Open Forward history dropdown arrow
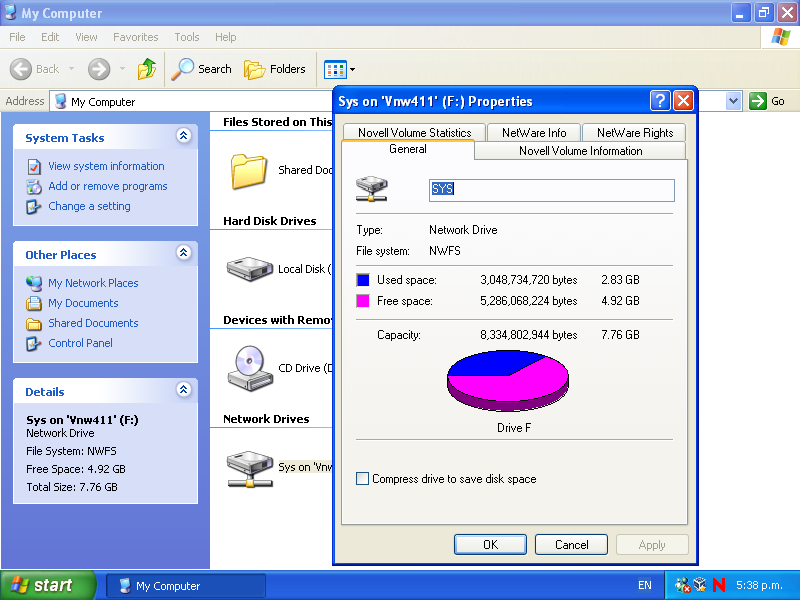The height and width of the screenshot is (600, 800). tap(122, 68)
